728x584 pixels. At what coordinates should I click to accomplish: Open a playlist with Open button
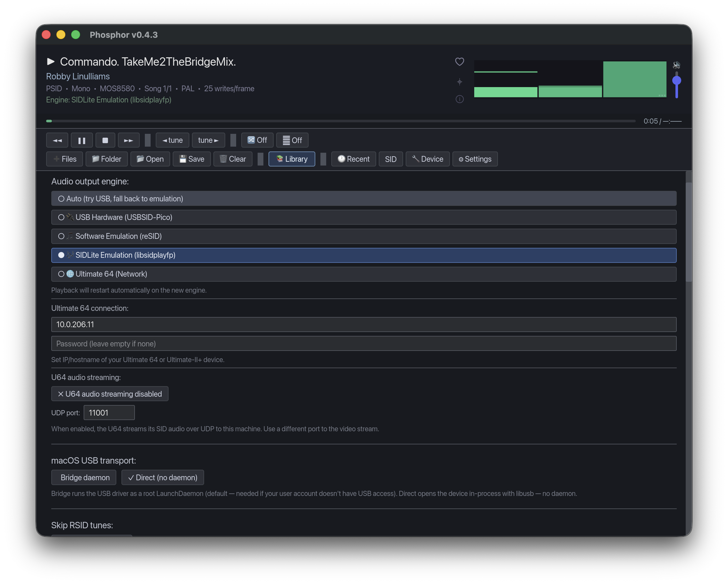pos(150,159)
